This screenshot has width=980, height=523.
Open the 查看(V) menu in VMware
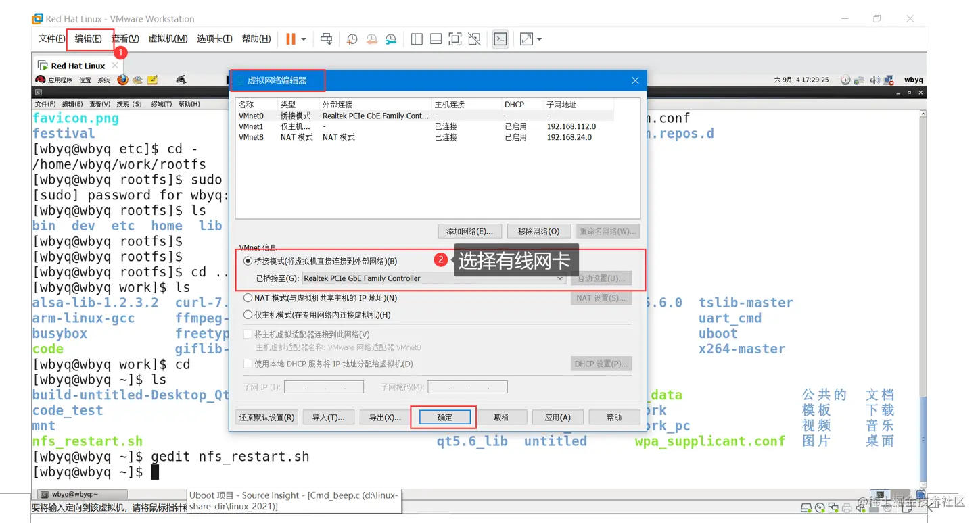[125, 39]
